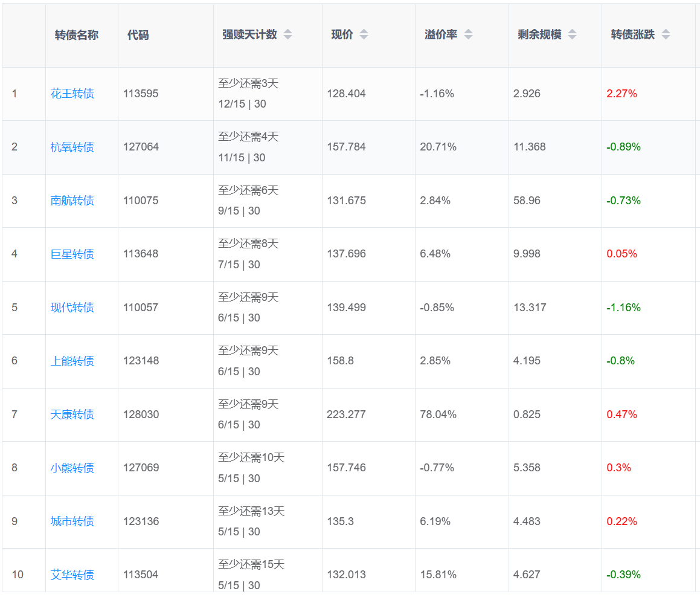
Task: View 城市转债 bond details
Action: (x=72, y=521)
